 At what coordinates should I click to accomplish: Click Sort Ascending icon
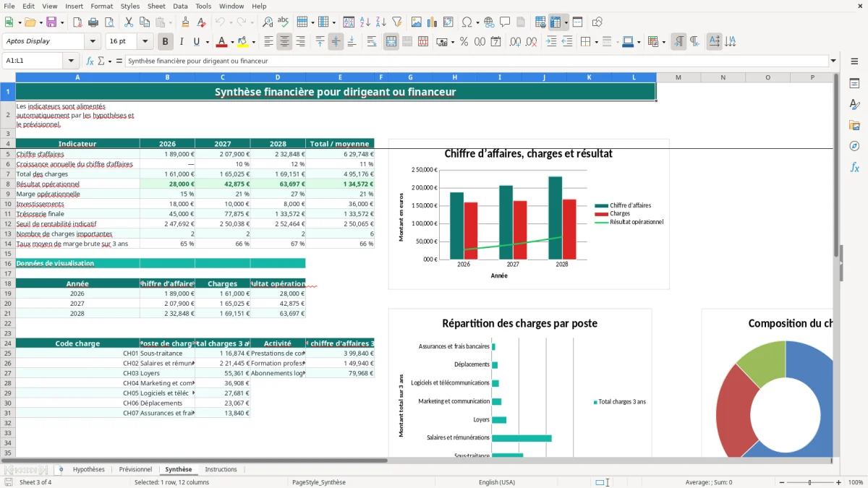point(365,22)
